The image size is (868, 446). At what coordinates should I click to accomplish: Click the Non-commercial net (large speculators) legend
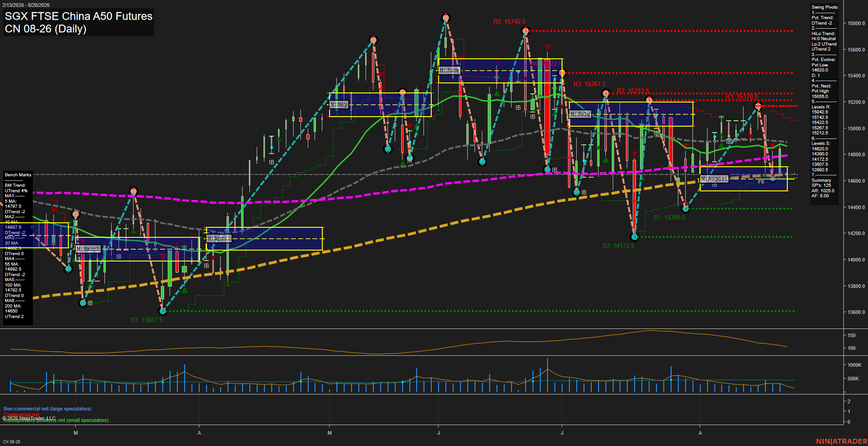[47, 409]
